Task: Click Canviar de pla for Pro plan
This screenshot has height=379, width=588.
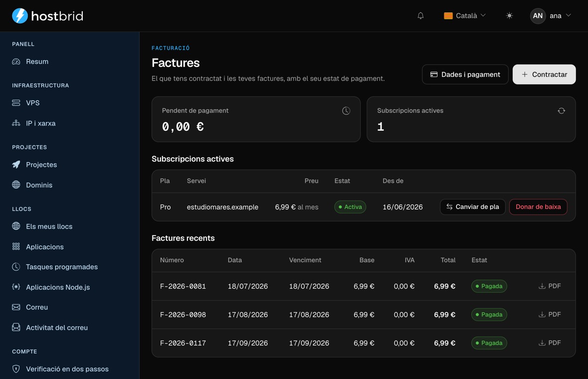Action: (x=472, y=207)
